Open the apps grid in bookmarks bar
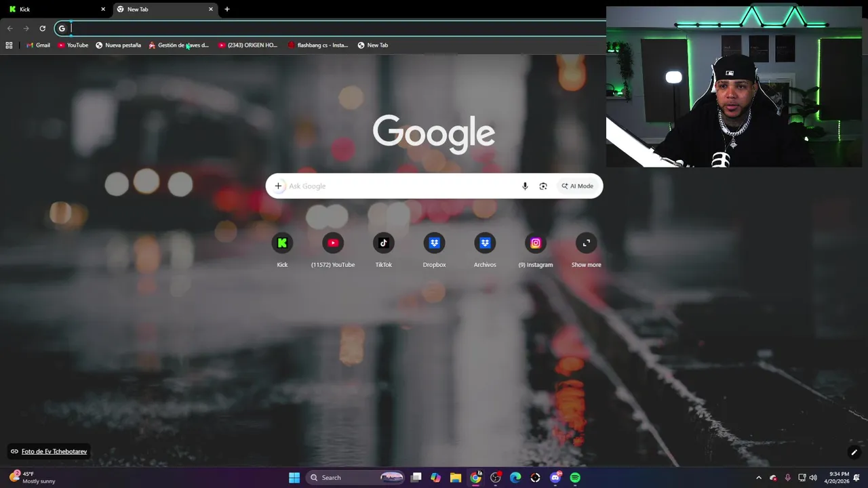The width and height of the screenshot is (868, 488). coord(9,45)
